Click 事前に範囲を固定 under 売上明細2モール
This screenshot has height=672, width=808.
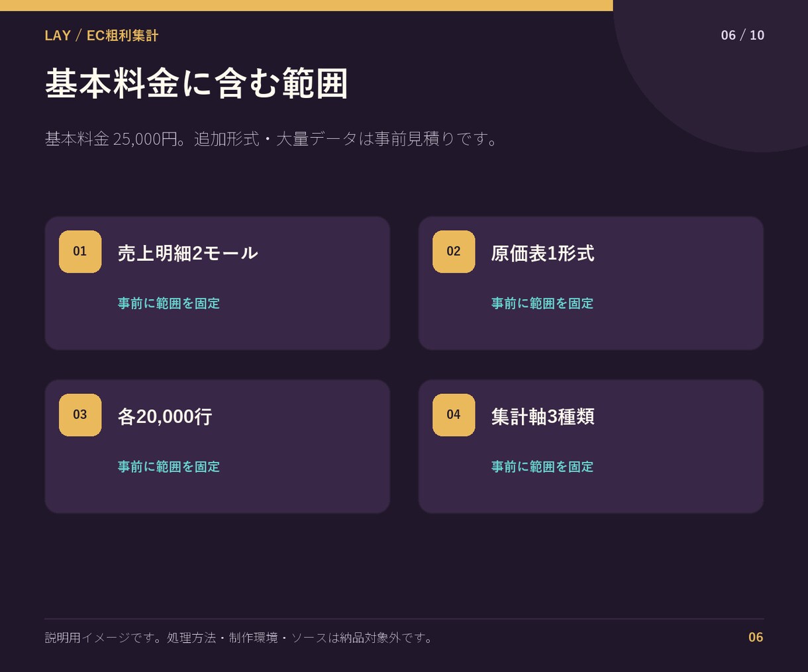169,303
